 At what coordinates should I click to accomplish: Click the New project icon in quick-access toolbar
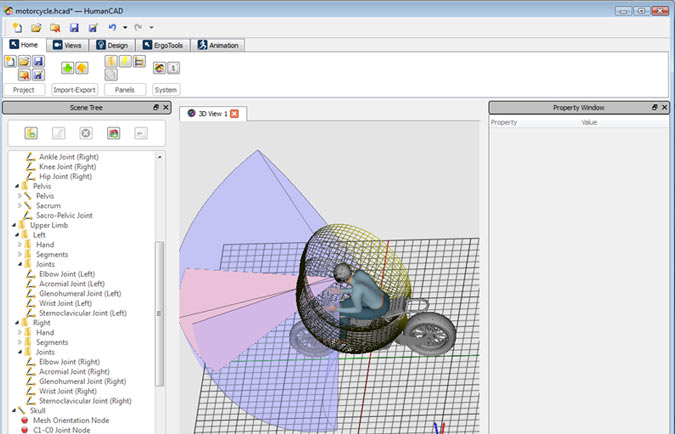pos(17,28)
